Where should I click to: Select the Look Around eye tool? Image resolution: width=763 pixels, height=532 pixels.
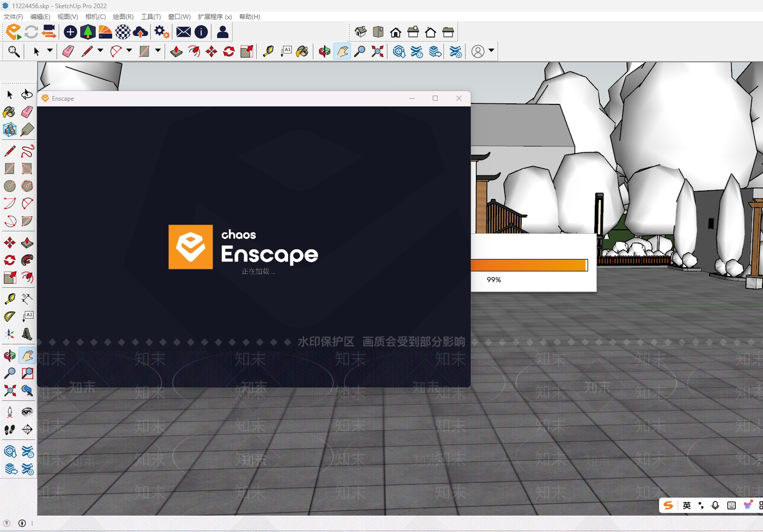[x=27, y=412]
